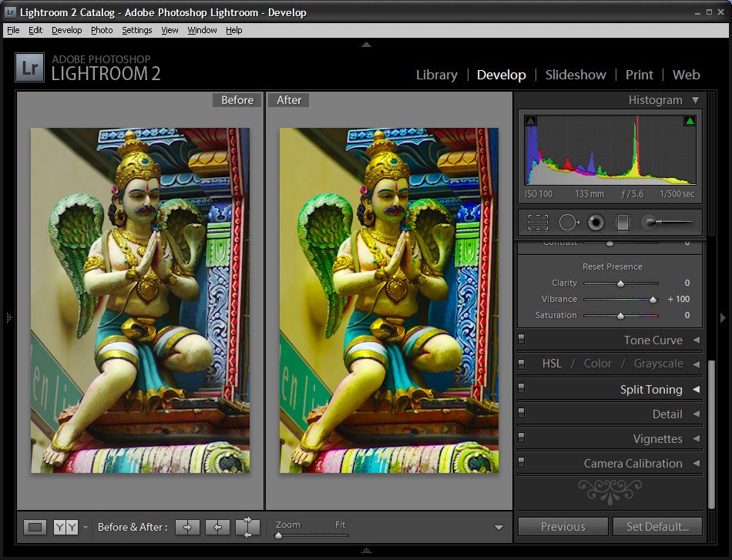
Task: Show filmstrip using bottom arrow
Action: click(367, 551)
